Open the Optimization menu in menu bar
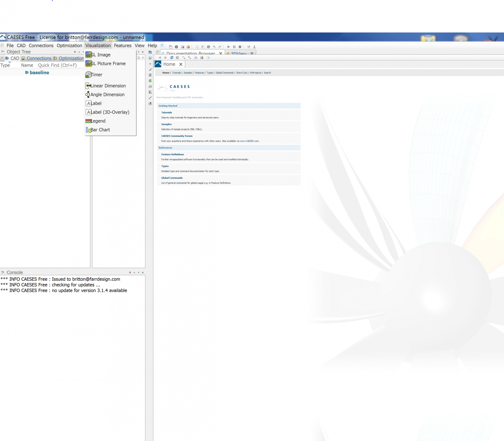 click(x=69, y=46)
